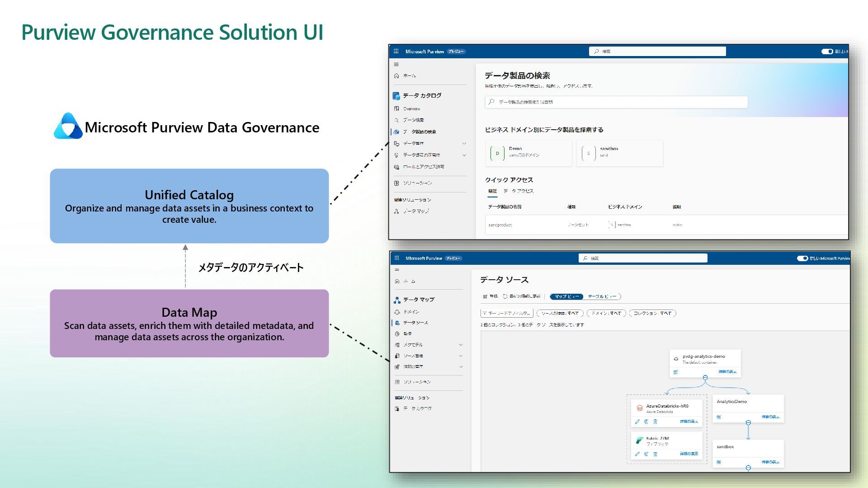This screenshot has height=488, width=868.
Task: Click the delete trash icon on Fabric card
Action: click(x=655, y=454)
